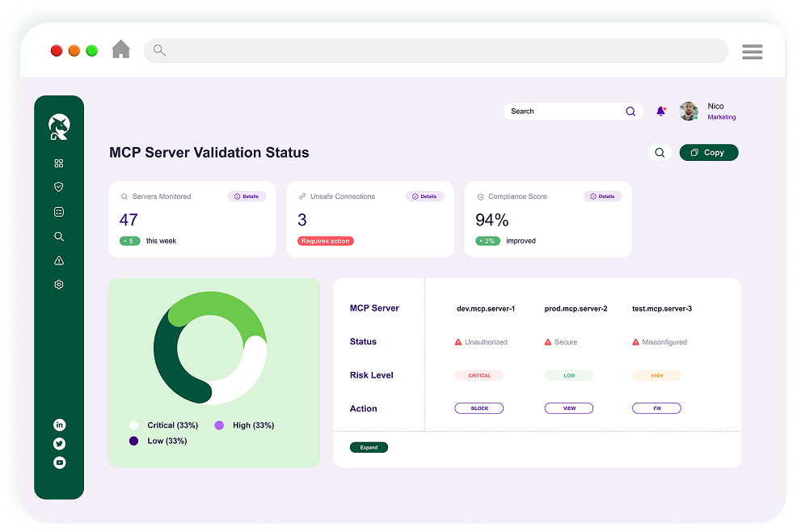Open Details for Servers Monitored card

(x=247, y=196)
